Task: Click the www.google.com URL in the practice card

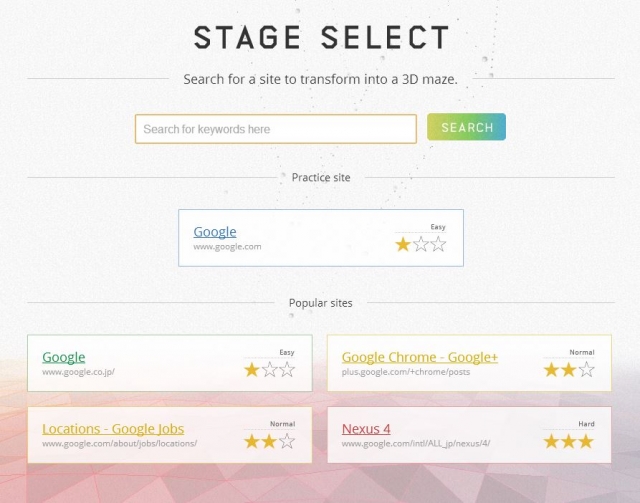Action: 227,247
